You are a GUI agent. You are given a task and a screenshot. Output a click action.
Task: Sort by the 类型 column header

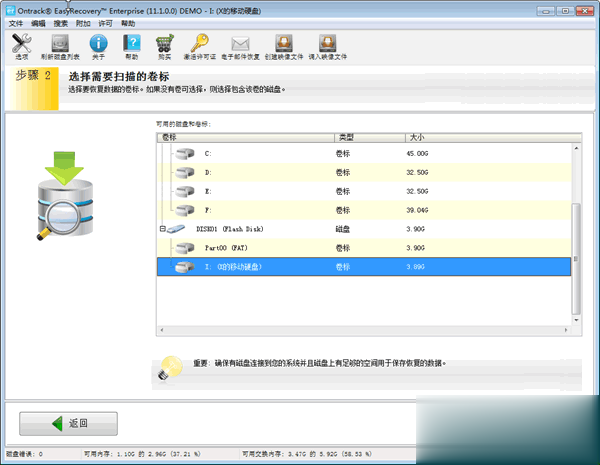click(x=370, y=137)
